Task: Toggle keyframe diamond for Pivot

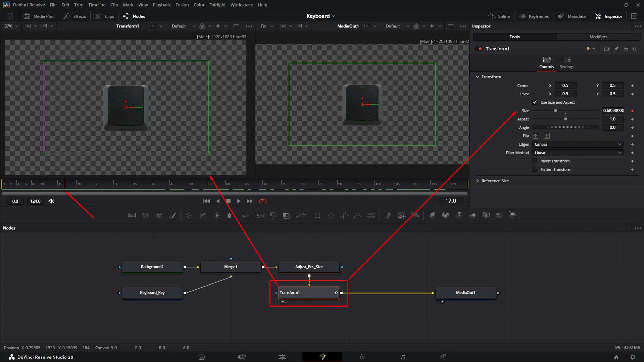Action: coord(632,94)
